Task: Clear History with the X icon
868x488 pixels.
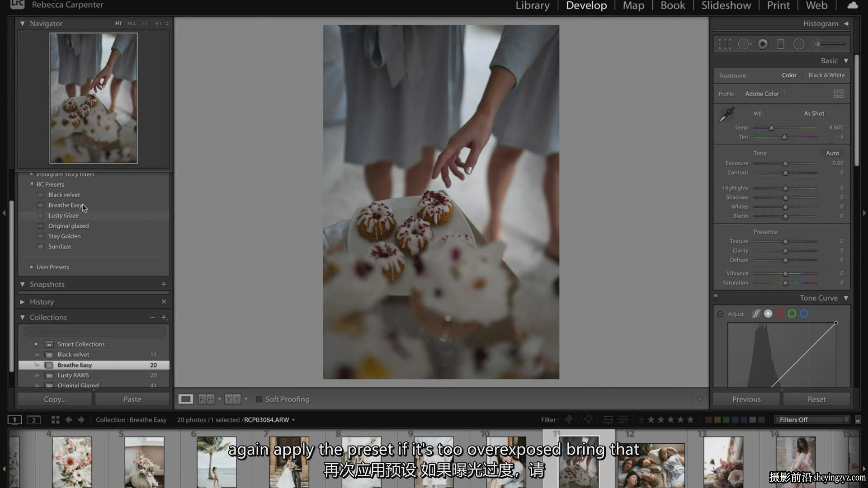Action: (164, 301)
